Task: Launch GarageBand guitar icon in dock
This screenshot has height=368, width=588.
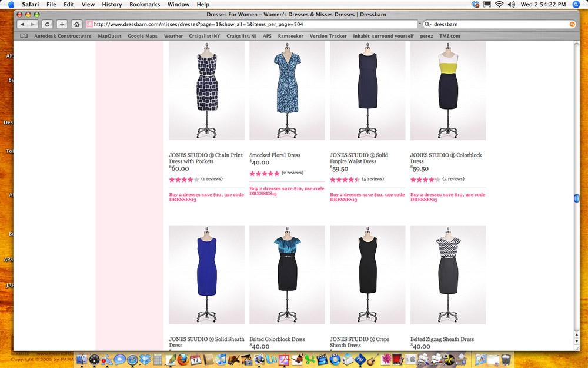Action: [371, 359]
